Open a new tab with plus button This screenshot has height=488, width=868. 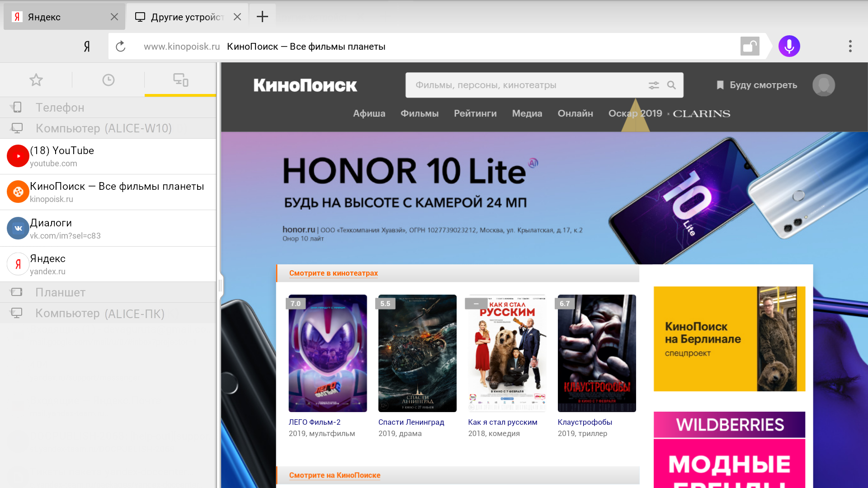click(262, 17)
